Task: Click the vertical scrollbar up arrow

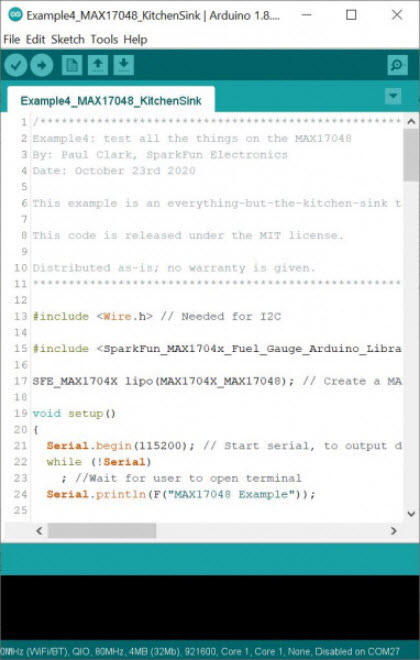Action: pyautogui.click(x=411, y=121)
